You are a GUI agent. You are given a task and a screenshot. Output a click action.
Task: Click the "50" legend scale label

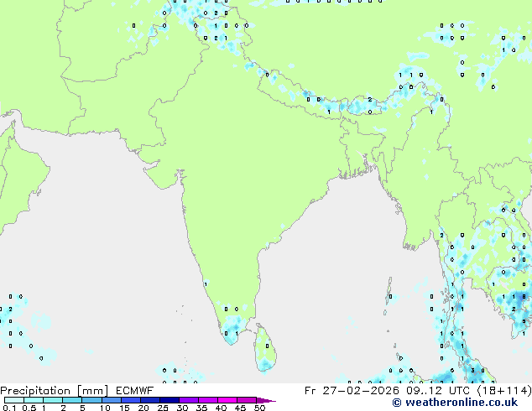260,408
